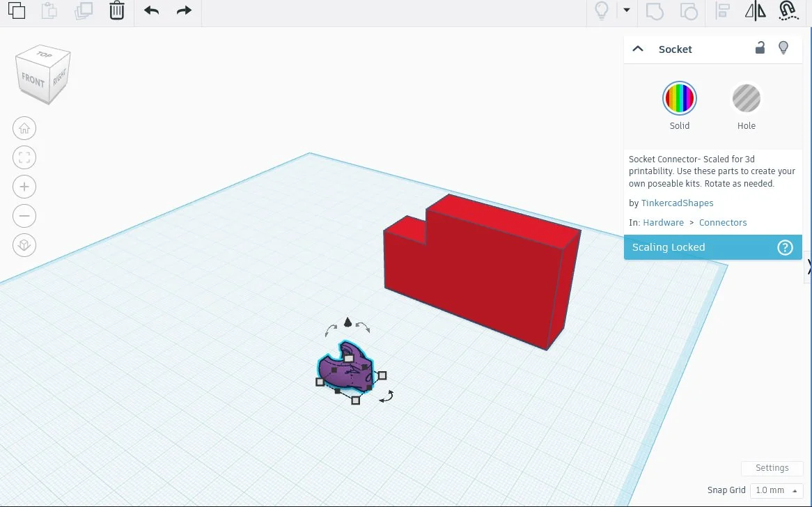Click the Home view button

tap(24, 128)
